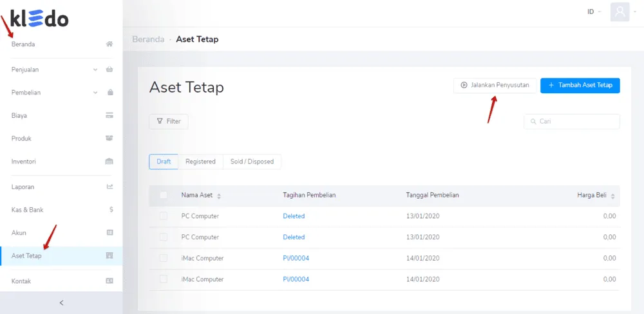Click the Biaya credit card icon
Screen dimensions: 644x314
pos(109,116)
